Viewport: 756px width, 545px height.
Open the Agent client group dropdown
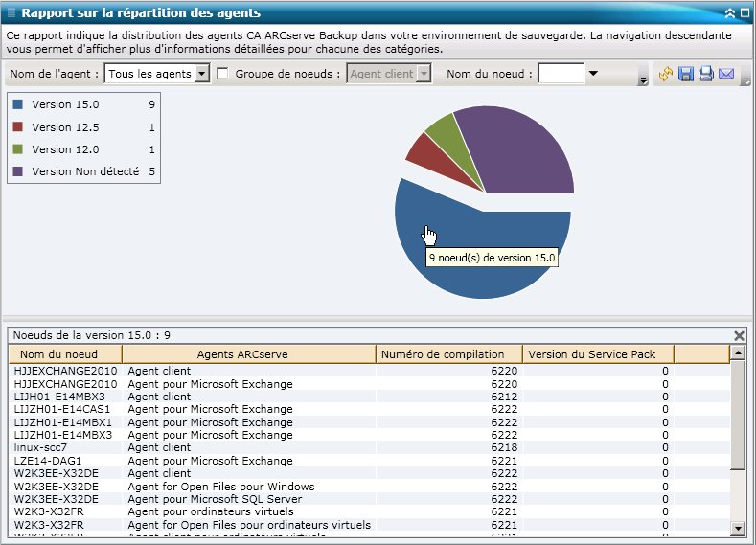(x=423, y=74)
